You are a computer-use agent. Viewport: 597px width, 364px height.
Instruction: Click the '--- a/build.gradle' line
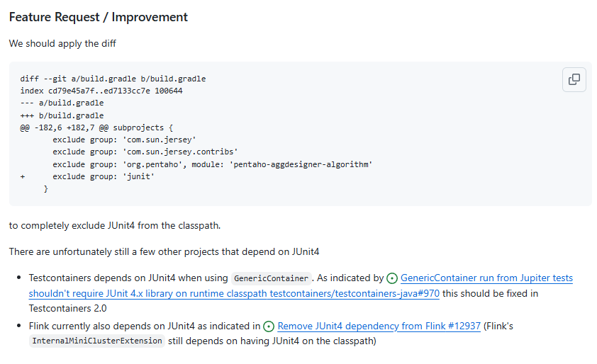tap(62, 103)
